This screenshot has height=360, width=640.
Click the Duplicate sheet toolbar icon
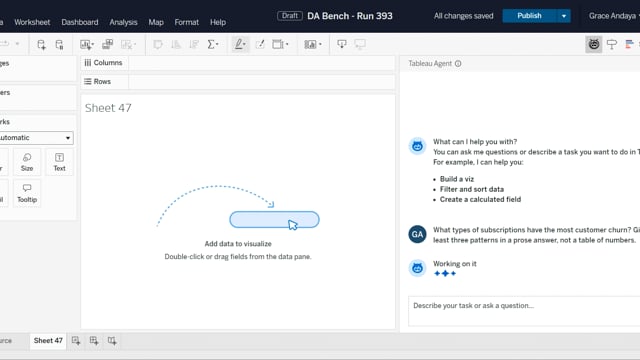(108, 44)
